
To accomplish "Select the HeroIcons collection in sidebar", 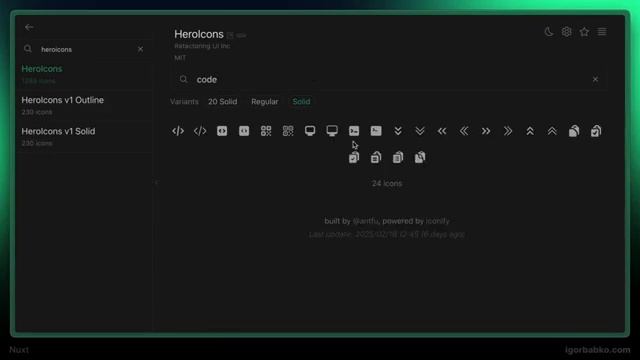I will pyautogui.click(x=84, y=74).
